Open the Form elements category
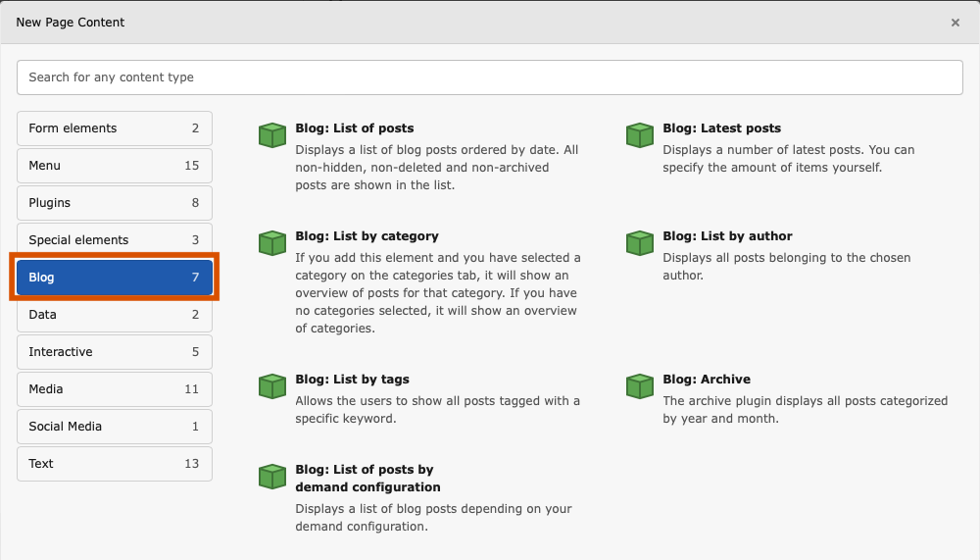 tap(115, 128)
